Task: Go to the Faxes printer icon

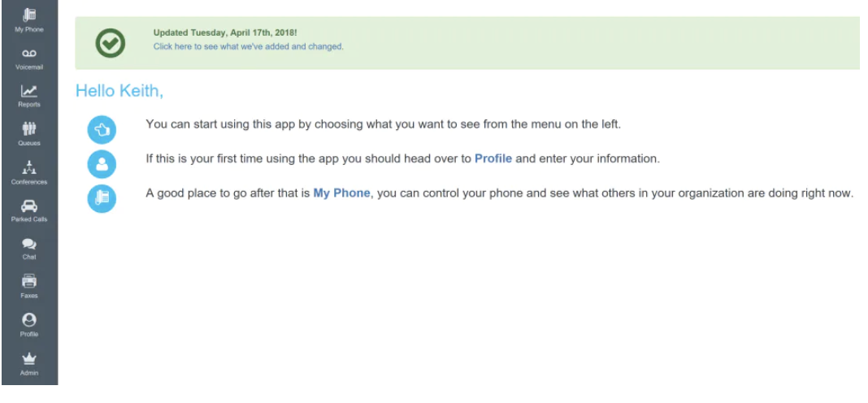Action: click(28, 285)
